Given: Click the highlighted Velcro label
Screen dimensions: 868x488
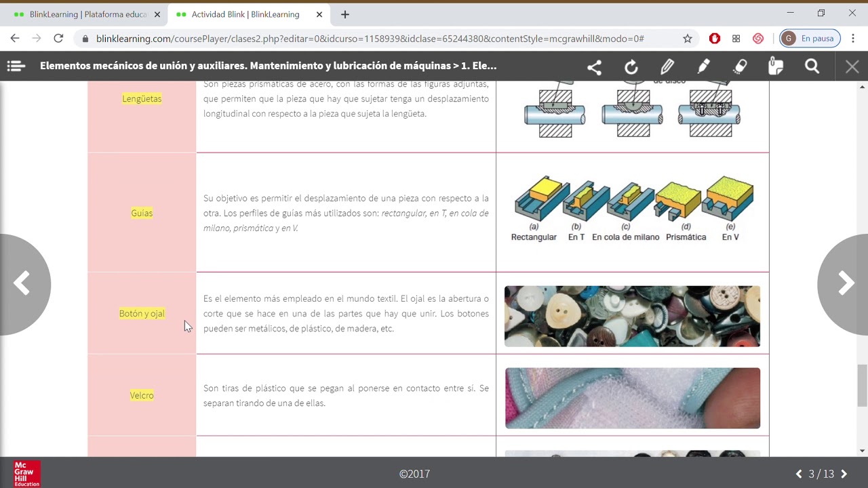Looking at the screenshot, I should (142, 395).
